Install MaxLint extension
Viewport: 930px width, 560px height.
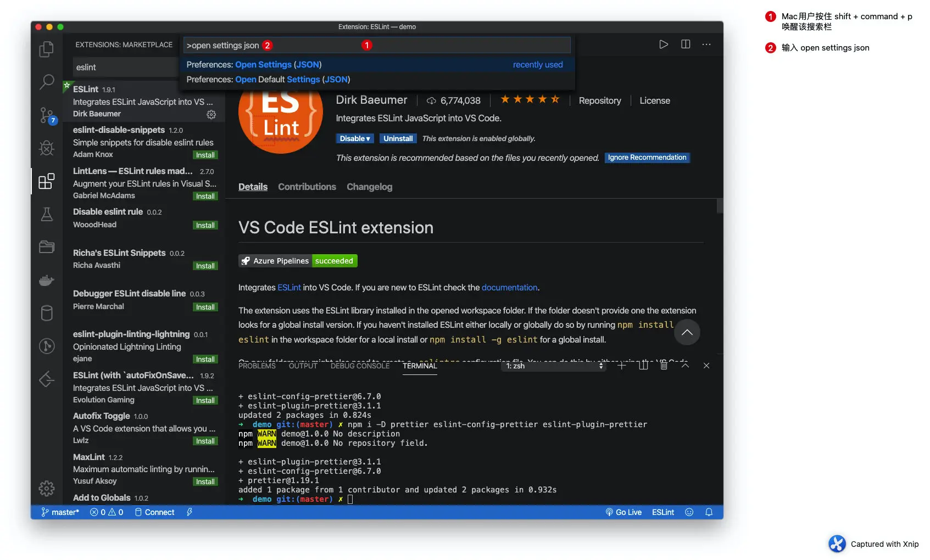coord(205,482)
